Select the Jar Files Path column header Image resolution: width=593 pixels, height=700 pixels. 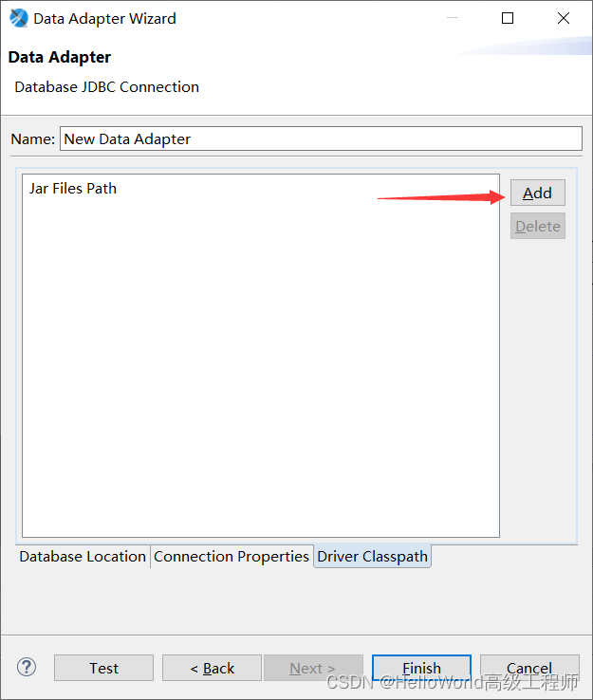(73, 189)
